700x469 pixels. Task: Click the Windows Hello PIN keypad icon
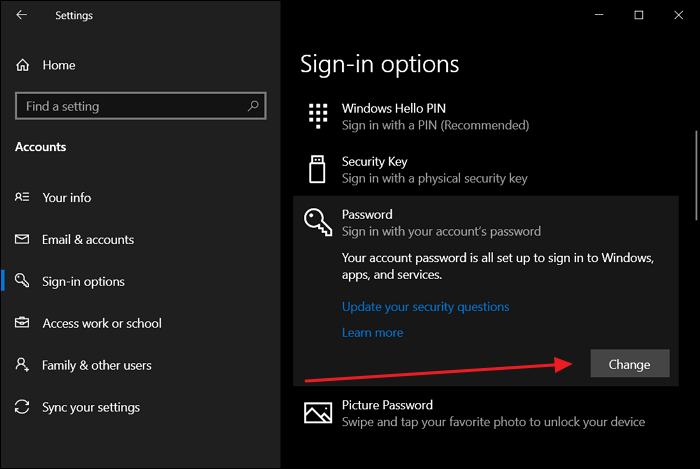click(318, 116)
